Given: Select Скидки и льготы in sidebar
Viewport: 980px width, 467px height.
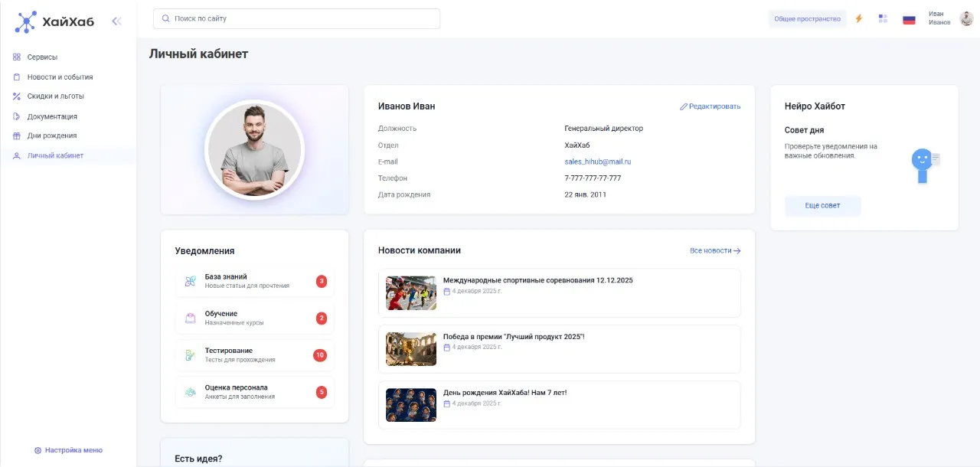Looking at the screenshot, I should 55,96.
